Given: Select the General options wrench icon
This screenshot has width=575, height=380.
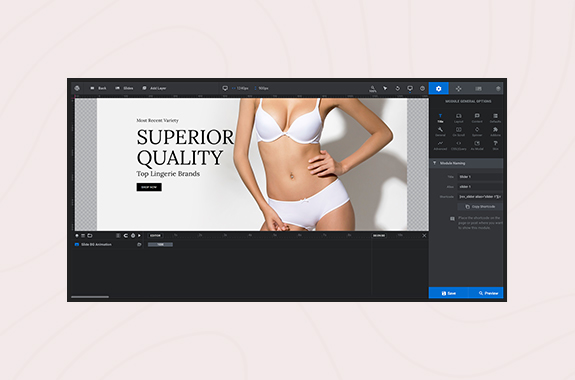Looking at the screenshot, I should [x=440, y=132].
